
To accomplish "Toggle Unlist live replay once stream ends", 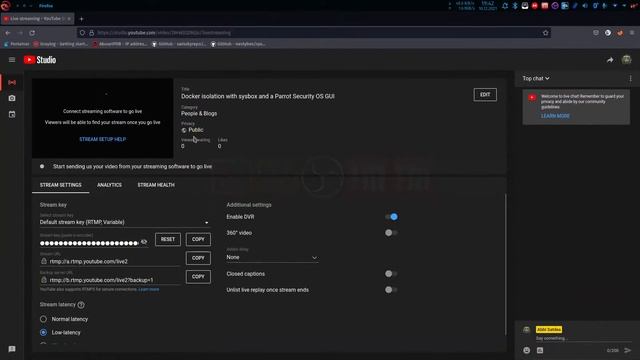I will (x=391, y=290).
